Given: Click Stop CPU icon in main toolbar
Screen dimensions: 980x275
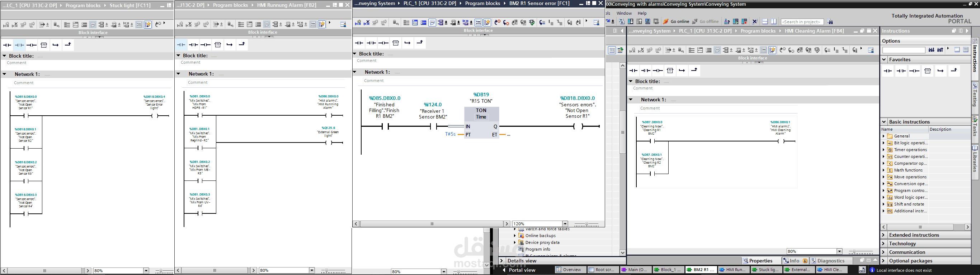Looking at the screenshot, I should pyautogui.click(x=744, y=21).
